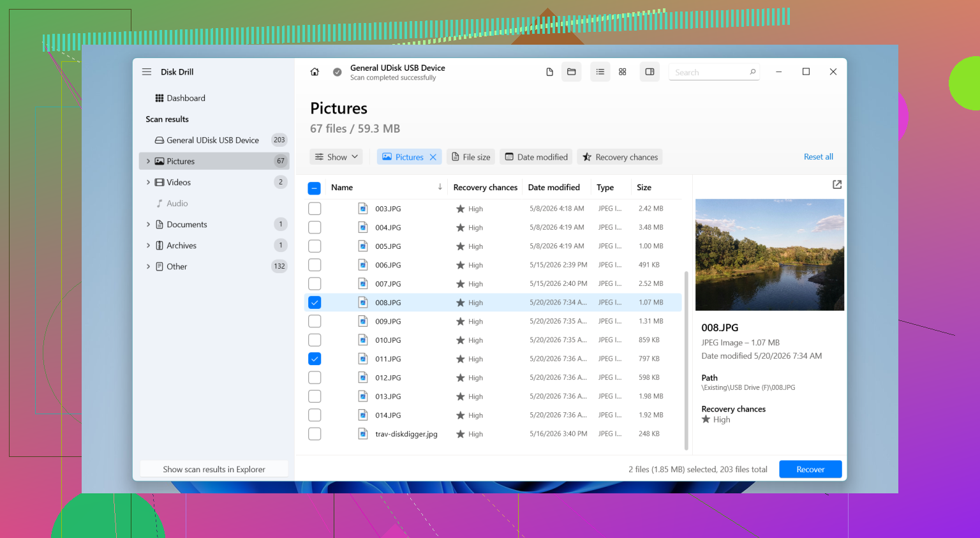Click the file icon of 007.JPG

(x=363, y=283)
